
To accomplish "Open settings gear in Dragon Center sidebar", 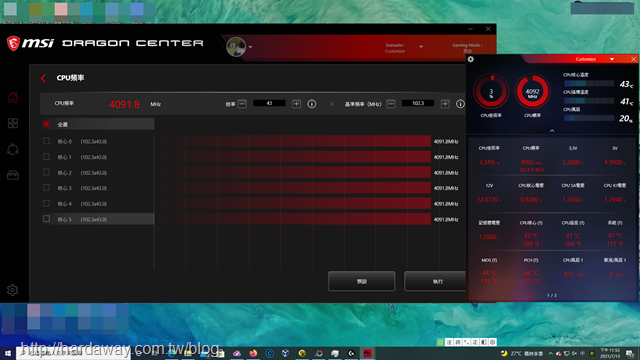I will (13, 290).
